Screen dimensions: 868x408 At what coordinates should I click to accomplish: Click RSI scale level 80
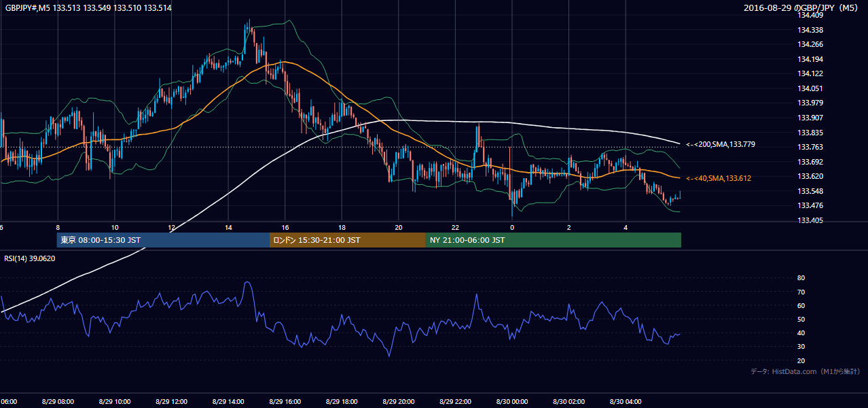pos(801,278)
